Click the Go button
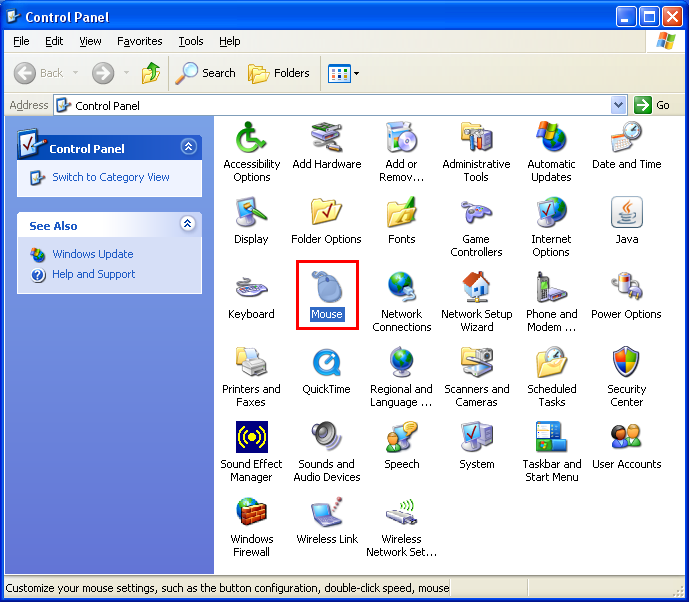 click(652, 105)
